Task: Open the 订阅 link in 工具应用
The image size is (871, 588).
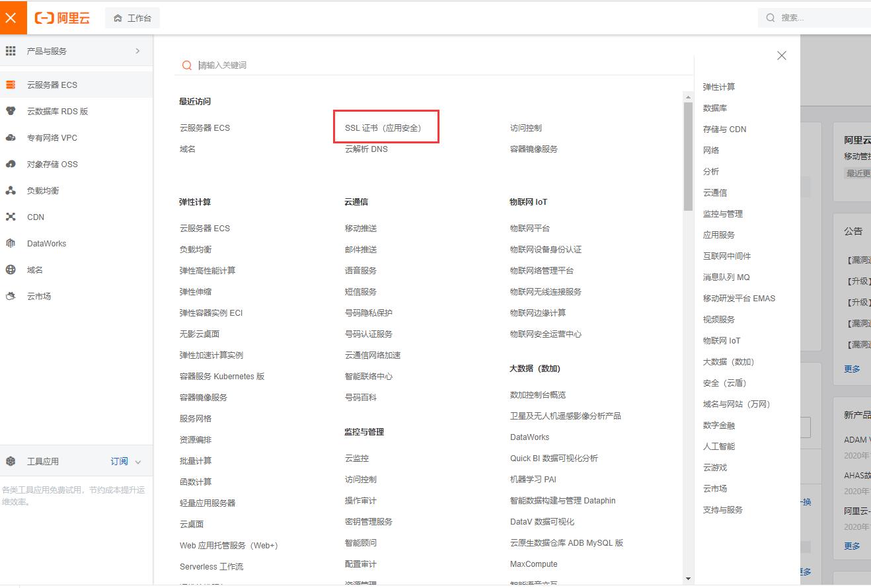Action: 120,461
